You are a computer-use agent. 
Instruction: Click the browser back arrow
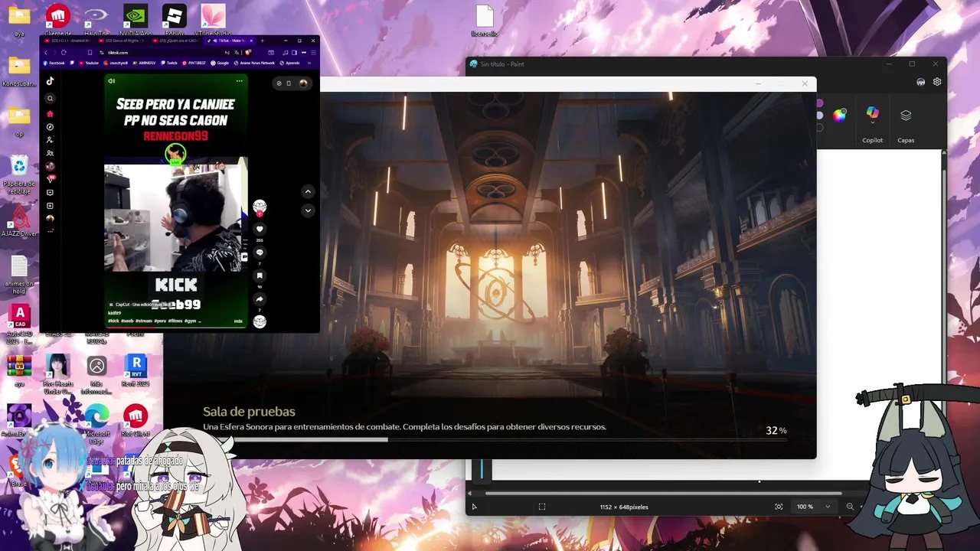[x=45, y=53]
